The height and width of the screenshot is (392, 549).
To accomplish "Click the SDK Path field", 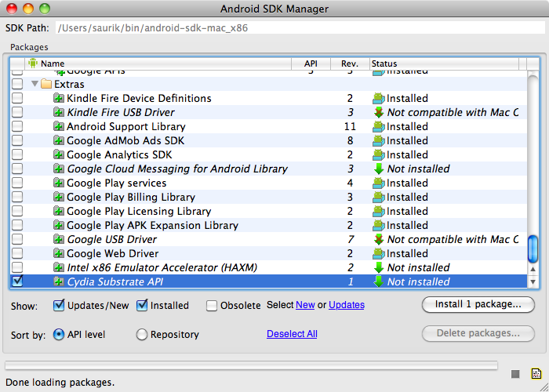I will pyautogui.click(x=300, y=28).
